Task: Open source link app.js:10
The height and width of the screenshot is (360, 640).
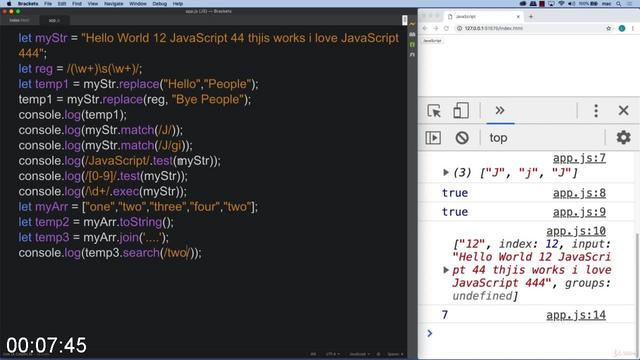Action: (x=576, y=231)
